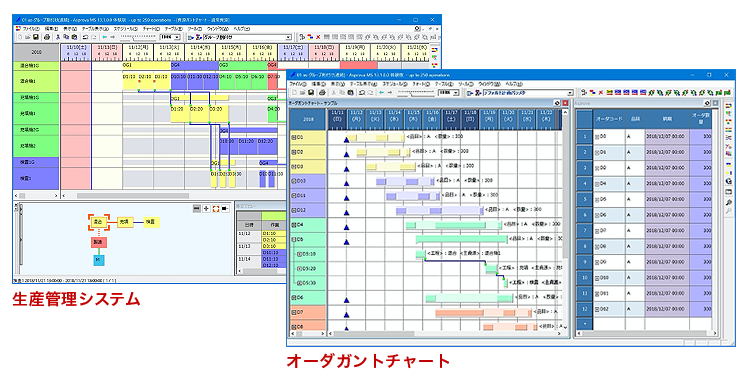Image resolution: width=750 pixels, height=380 pixels.
Task: Click pin icon on order table pane header
Action: pyautogui.click(x=707, y=103)
